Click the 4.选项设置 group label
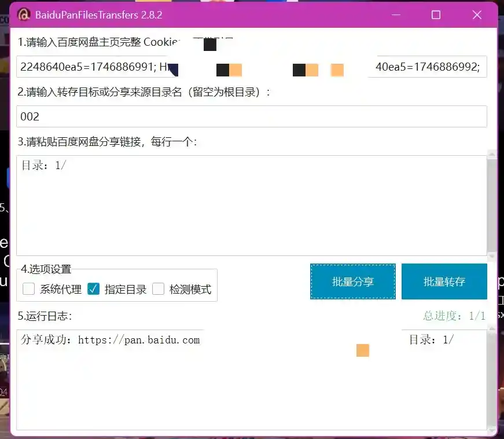Viewport: 504px width, 439px height. pos(46,269)
